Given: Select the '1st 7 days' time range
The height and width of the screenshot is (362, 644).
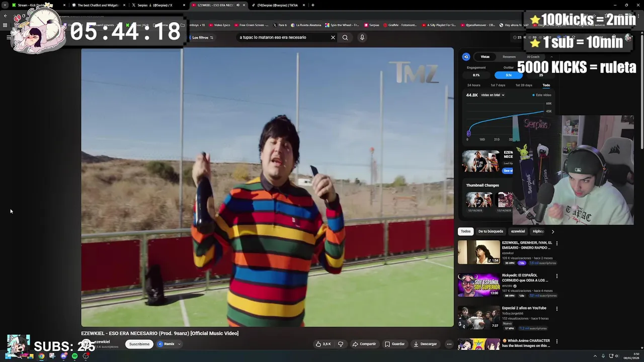Looking at the screenshot, I should (498, 85).
